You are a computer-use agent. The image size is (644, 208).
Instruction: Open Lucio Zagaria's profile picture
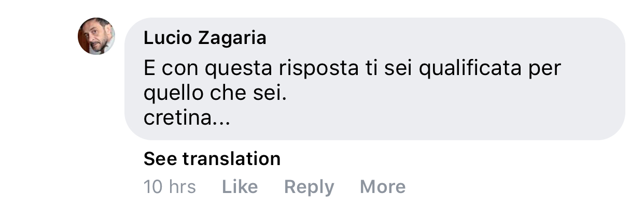coord(96,36)
